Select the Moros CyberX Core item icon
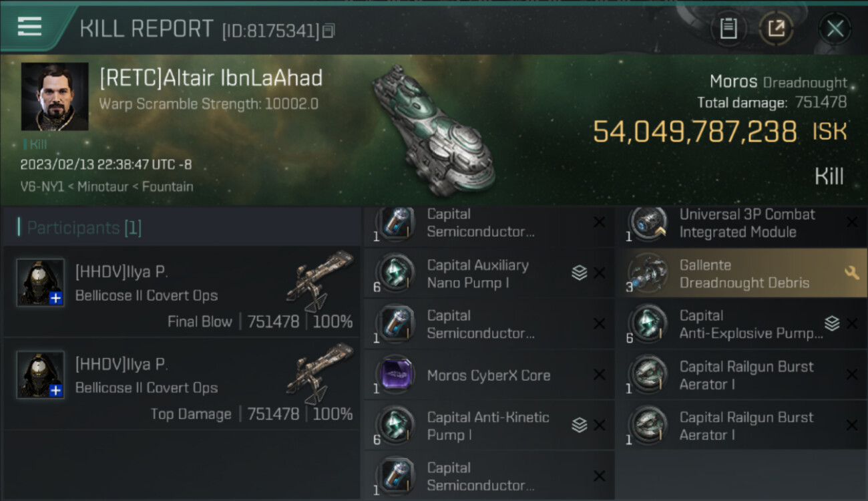This screenshot has height=501, width=868. 395,375
